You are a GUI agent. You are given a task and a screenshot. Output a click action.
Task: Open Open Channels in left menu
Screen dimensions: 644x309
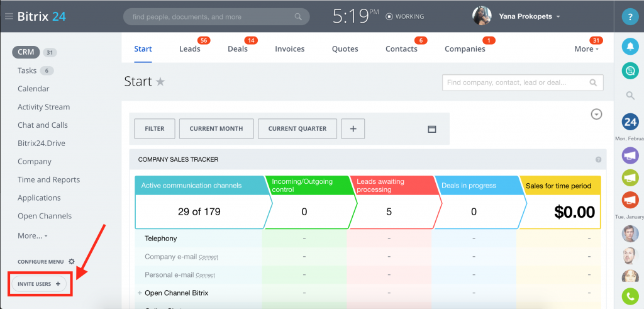coord(45,216)
